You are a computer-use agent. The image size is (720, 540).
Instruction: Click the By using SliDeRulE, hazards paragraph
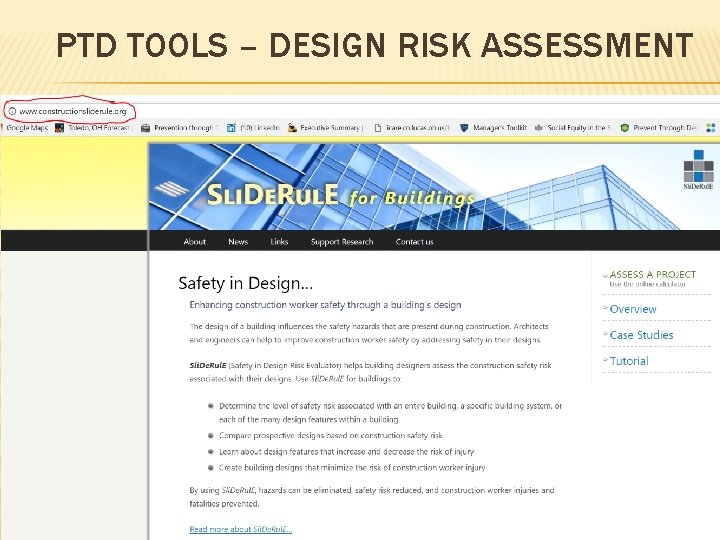coord(372,497)
